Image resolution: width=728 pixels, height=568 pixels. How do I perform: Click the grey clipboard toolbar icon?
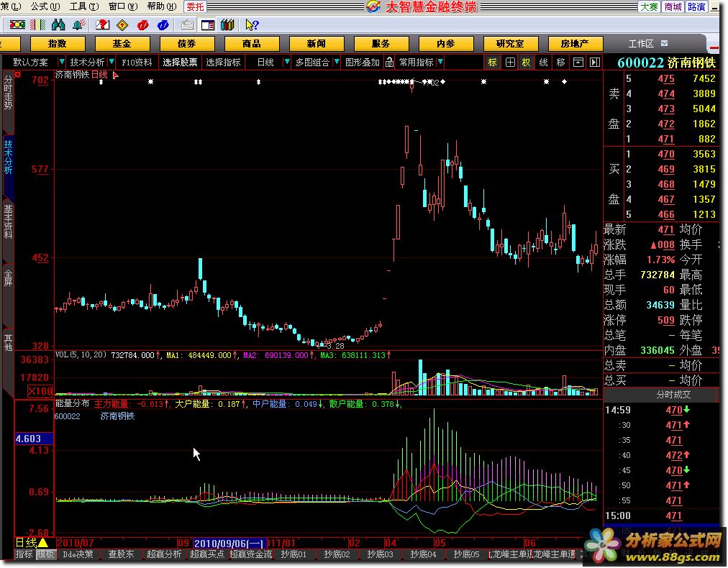187,24
